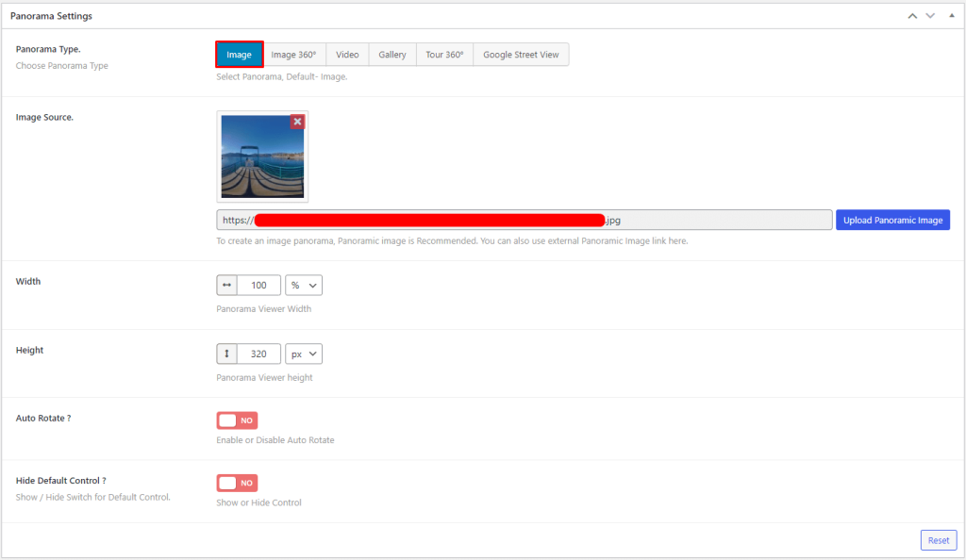Viewport: 966px width, 560px height.
Task: Open the height unit px dropdown
Action: [304, 354]
